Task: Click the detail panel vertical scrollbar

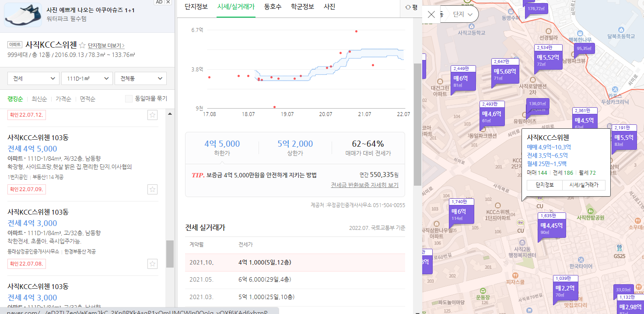Action: (417, 123)
